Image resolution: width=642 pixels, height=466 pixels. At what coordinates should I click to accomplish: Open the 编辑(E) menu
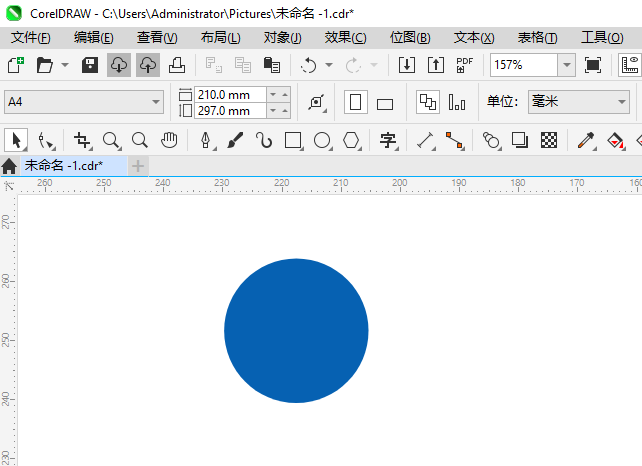tap(93, 38)
